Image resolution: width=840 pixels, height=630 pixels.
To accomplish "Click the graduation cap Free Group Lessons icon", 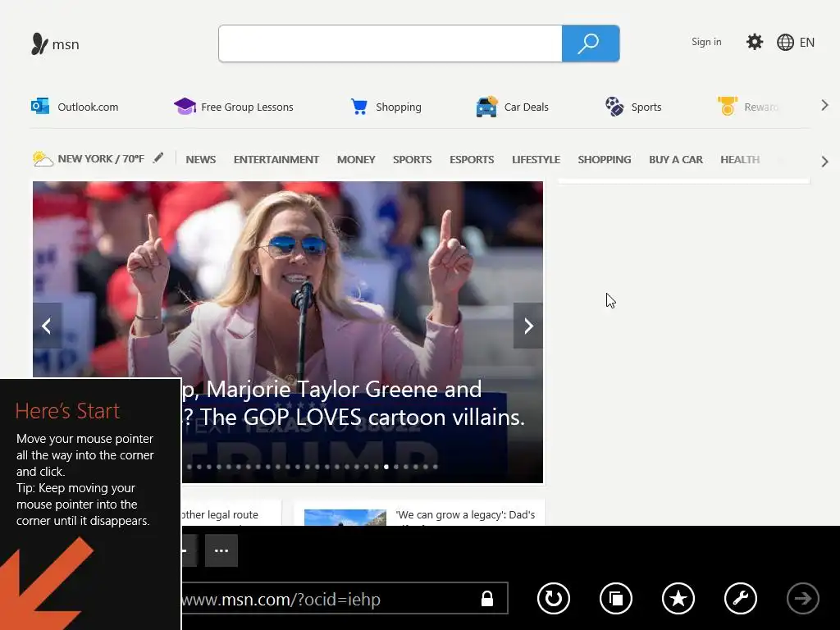I will pos(185,106).
